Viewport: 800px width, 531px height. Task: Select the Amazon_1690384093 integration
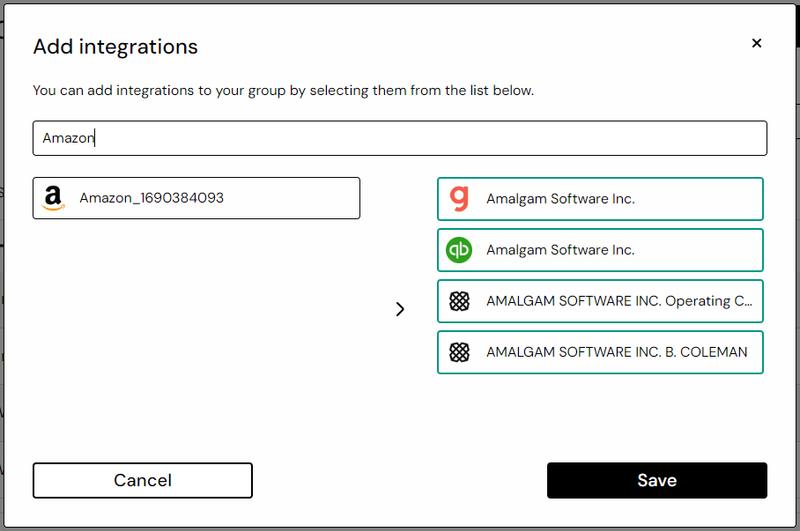[196, 198]
